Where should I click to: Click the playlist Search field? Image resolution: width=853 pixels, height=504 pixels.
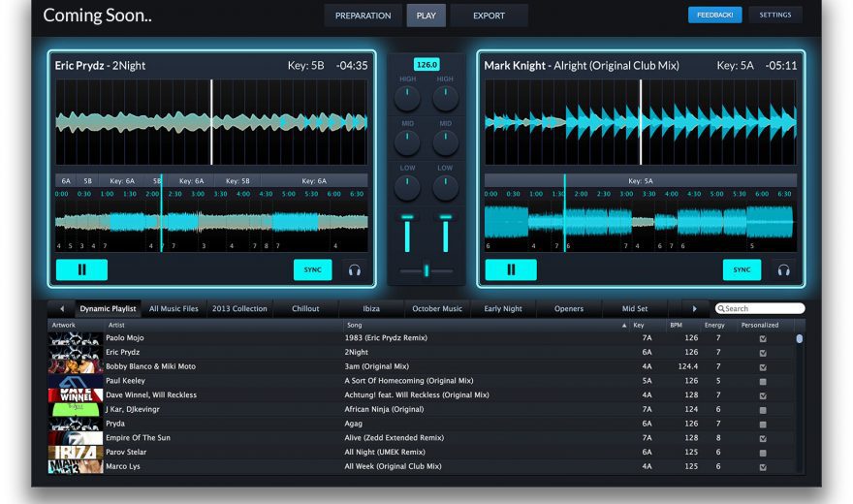point(764,308)
